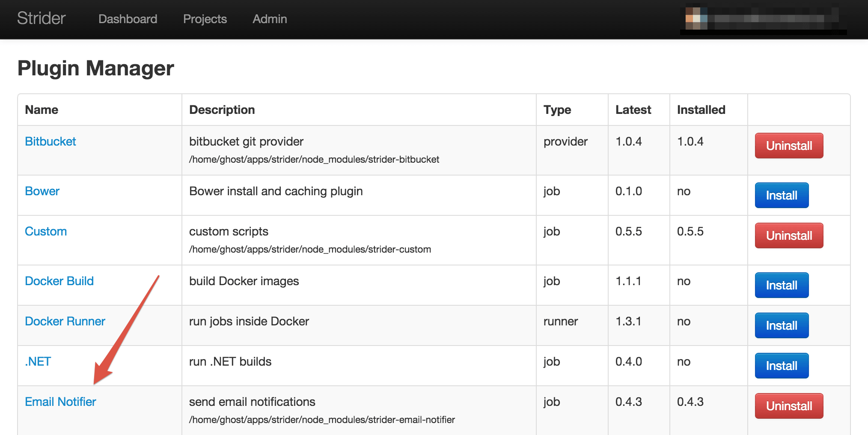This screenshot has width=868, height=435.
Task: Open the Bitbucket plugin link
Action: [51, 141]
